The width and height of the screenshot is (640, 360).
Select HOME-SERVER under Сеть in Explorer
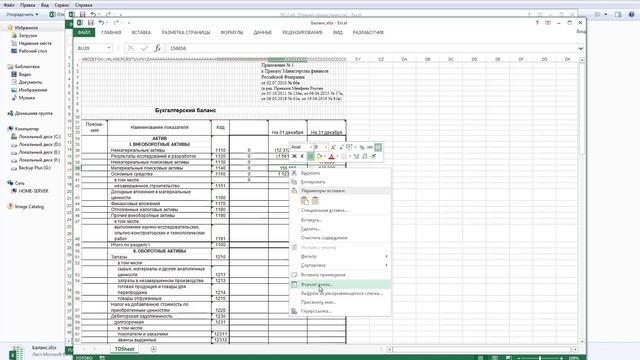(33, 191)
